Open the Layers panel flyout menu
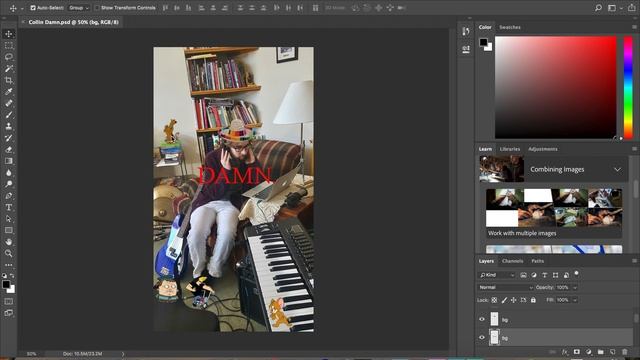This screenshot has height=360, width=640. click(634, 261)
